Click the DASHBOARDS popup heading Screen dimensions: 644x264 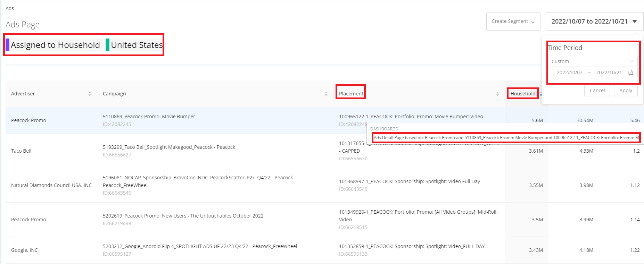[384, 129]
